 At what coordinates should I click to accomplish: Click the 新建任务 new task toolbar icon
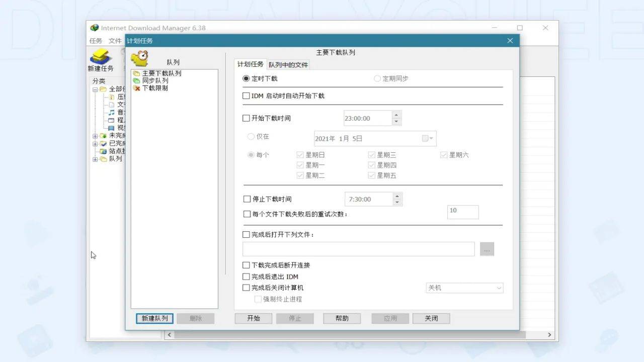point(100,57)
